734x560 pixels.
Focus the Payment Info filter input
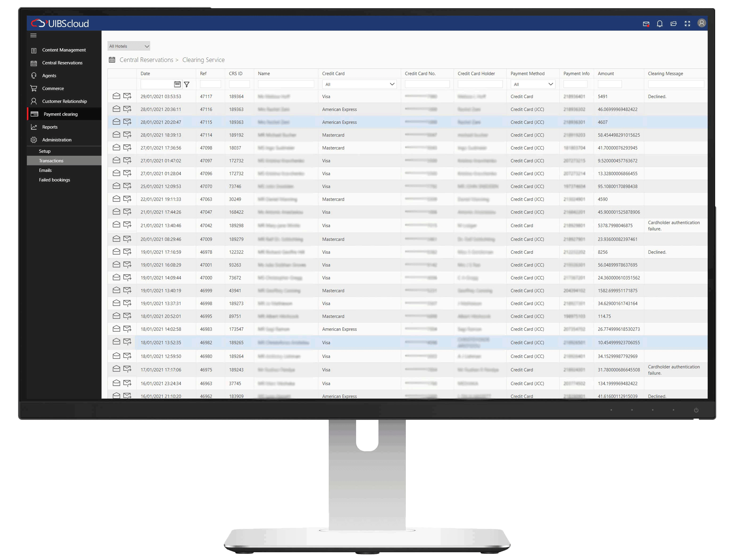[x=575, y=84]
